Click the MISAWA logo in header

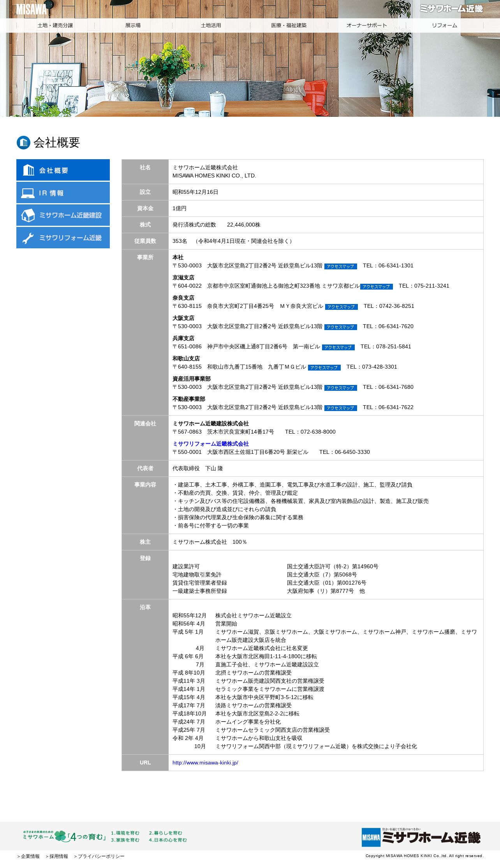coord(31,9)
